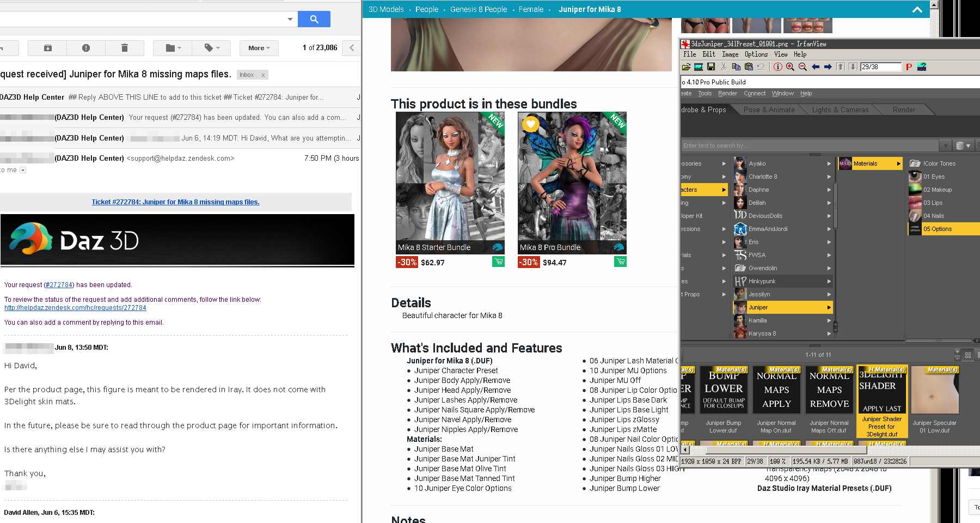Delete the Gmail conversation with trash icon
980x523 pixels.
pyautogui.click(x=125, y=48)
